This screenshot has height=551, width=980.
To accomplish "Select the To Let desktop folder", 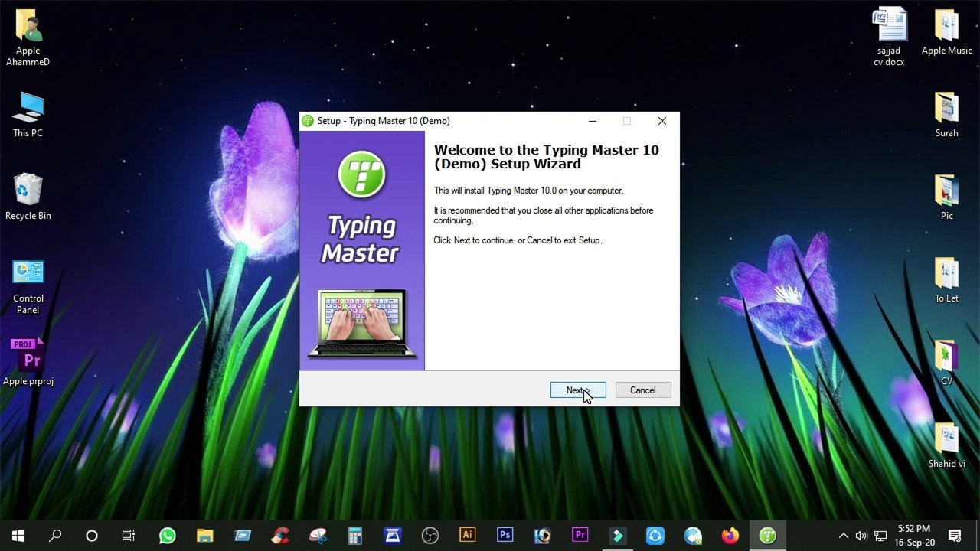I will [x=947, y=280].
